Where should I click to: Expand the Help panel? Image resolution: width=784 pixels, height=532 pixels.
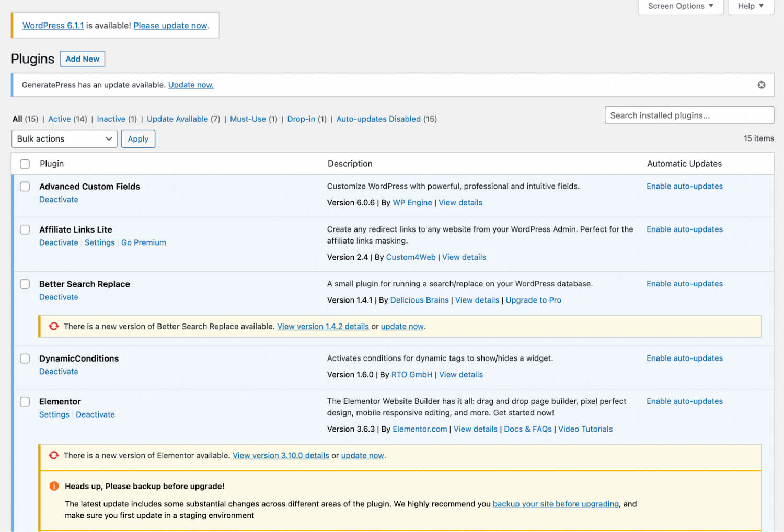[751, 6]
